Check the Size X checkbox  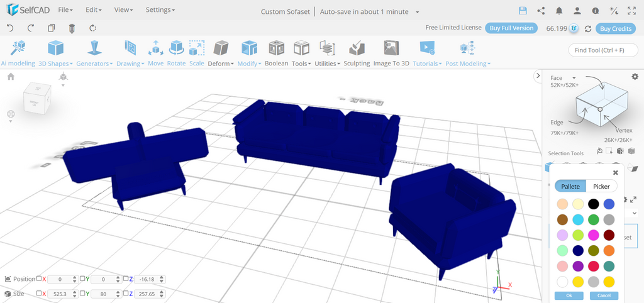click(38, 293)
